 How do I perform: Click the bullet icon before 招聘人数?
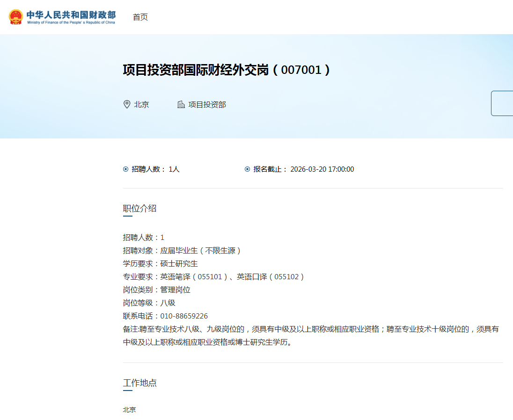click(x=125, y=169)
